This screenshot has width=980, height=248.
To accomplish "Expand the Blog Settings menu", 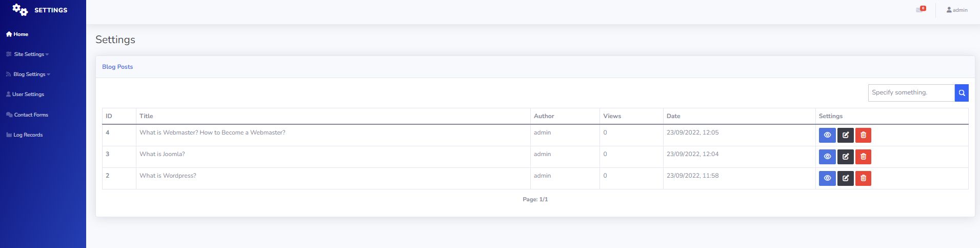I will (29, 74).
